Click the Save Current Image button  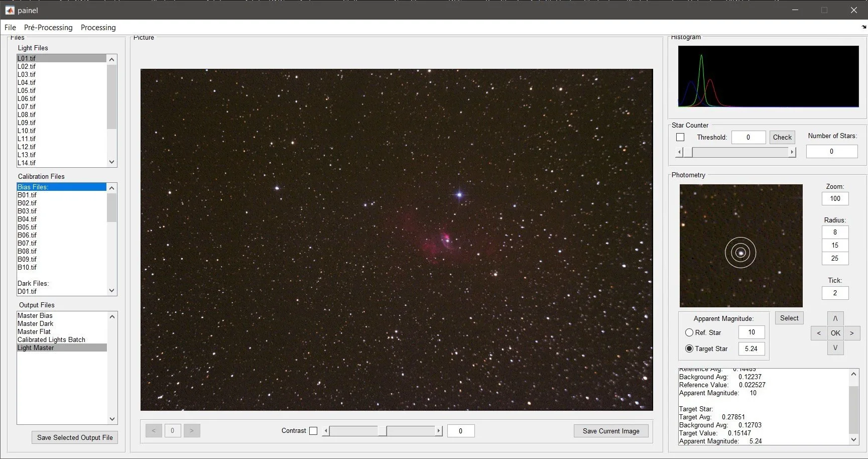(x=610, y=431)
